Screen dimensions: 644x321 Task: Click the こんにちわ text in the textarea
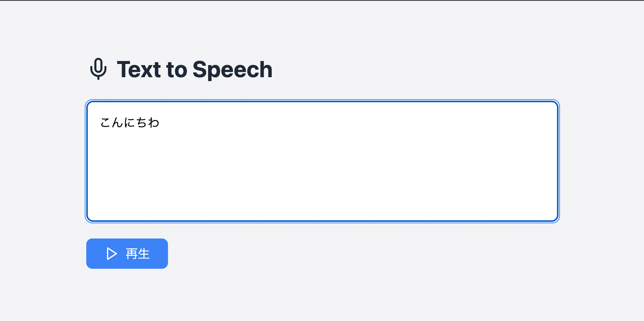click(x=130, y=123)
